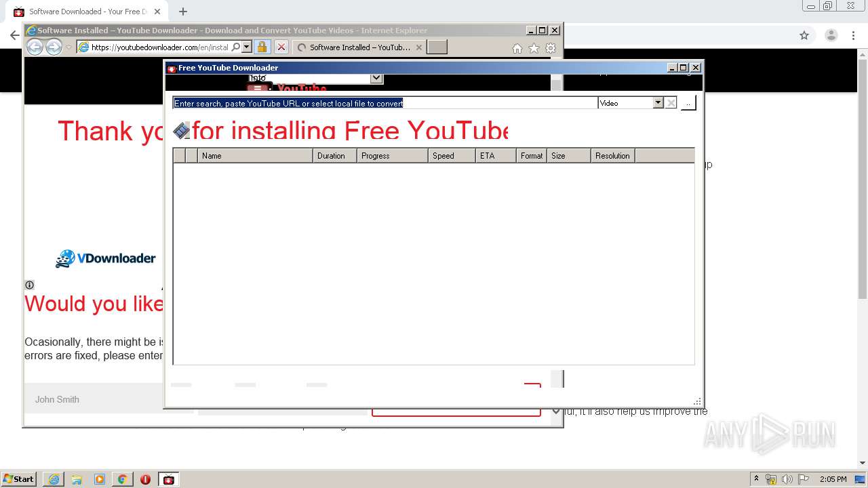Click the network tray icon
Viewport: 868px width, 488px height.
point(771,479)
